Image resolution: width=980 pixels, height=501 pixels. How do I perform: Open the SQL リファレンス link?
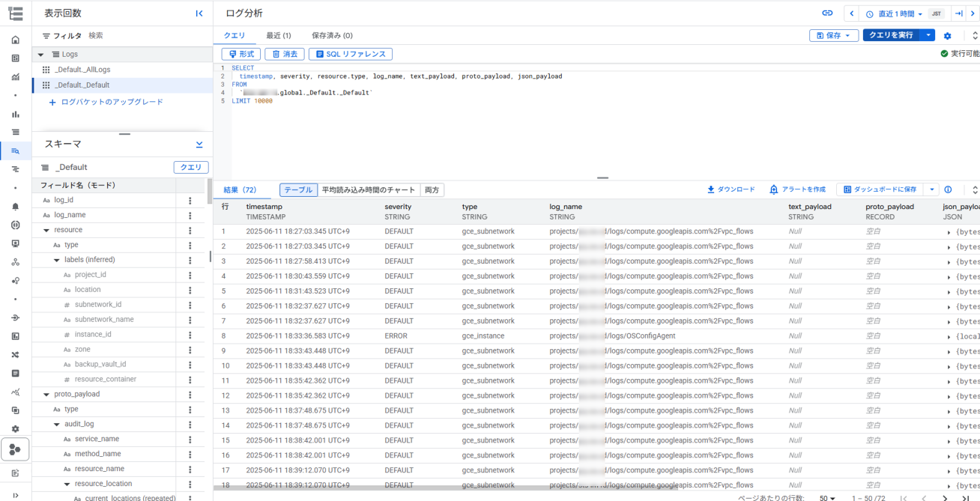pos(351,54)
